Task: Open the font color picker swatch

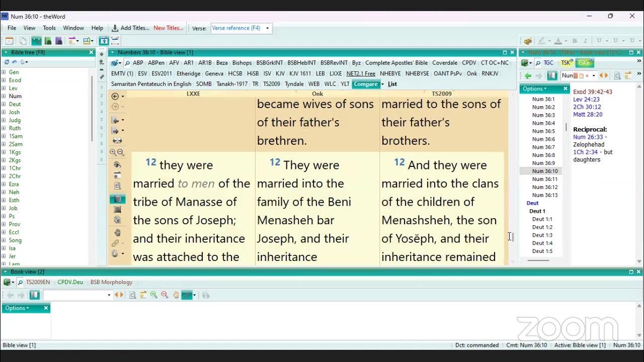Action: 557,40
